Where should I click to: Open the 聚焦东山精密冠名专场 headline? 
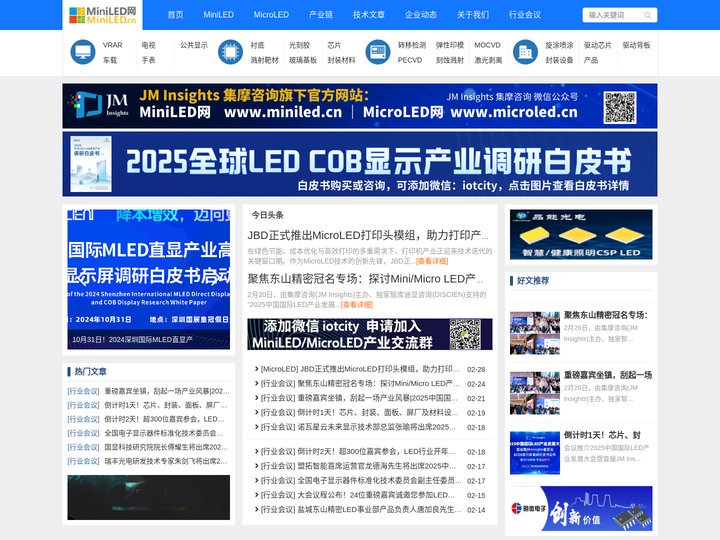click(365, 279)
